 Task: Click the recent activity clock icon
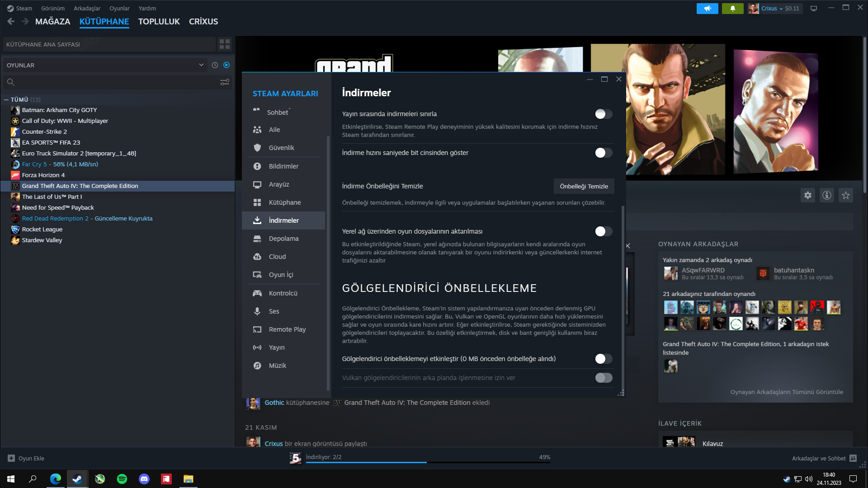215,65
